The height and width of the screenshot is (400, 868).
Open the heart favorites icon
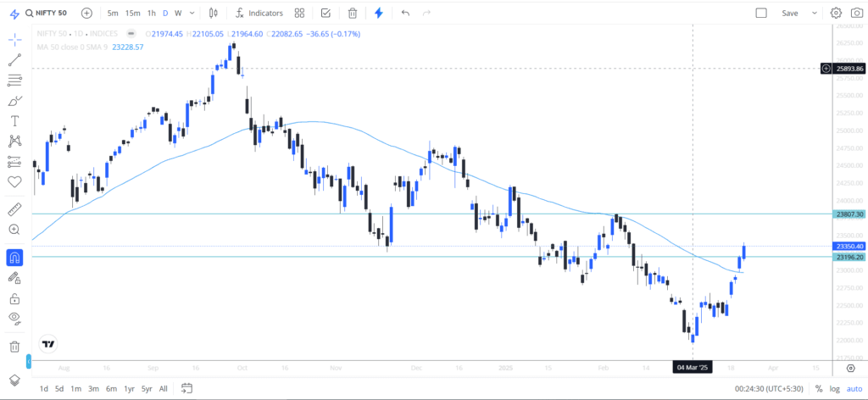(15, 181)
